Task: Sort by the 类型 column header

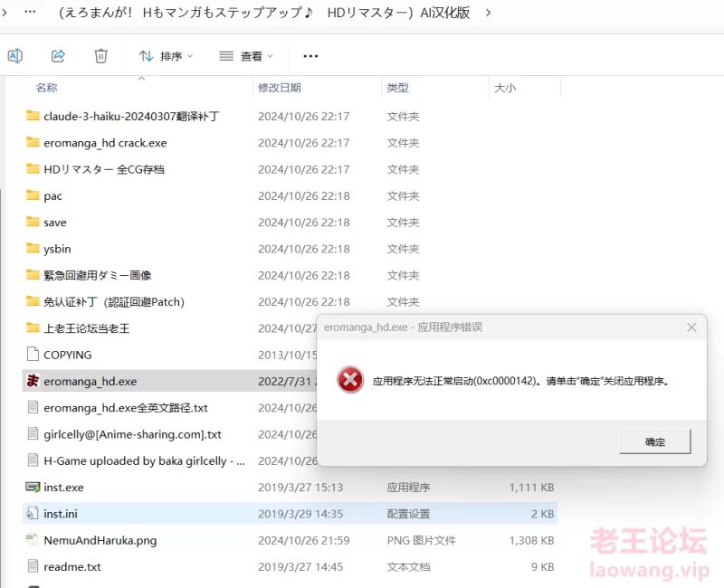Action: tap(397, 88)
